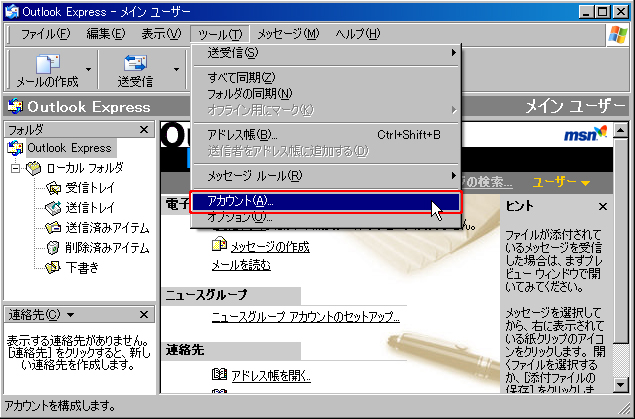Open アドレス帳(B)... from the menu

326,135
